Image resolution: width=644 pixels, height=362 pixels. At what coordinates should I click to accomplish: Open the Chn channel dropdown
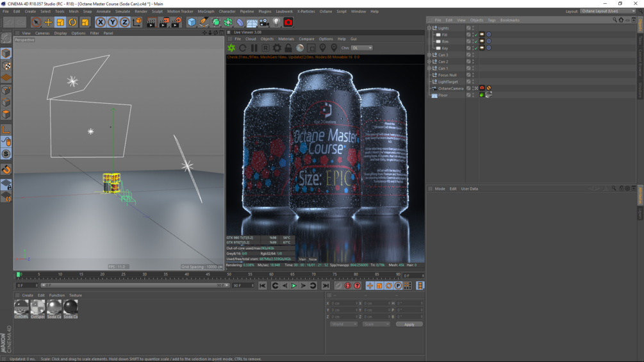coord(362,48)
